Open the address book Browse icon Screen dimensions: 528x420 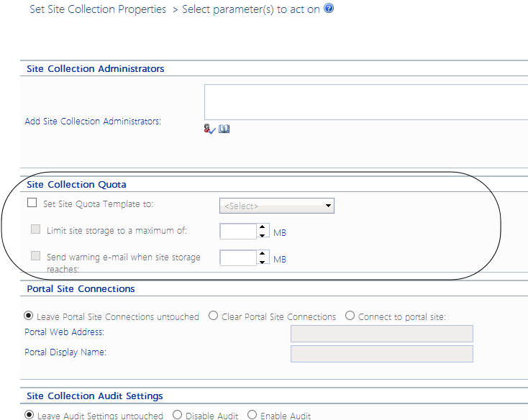coord(224,129)
